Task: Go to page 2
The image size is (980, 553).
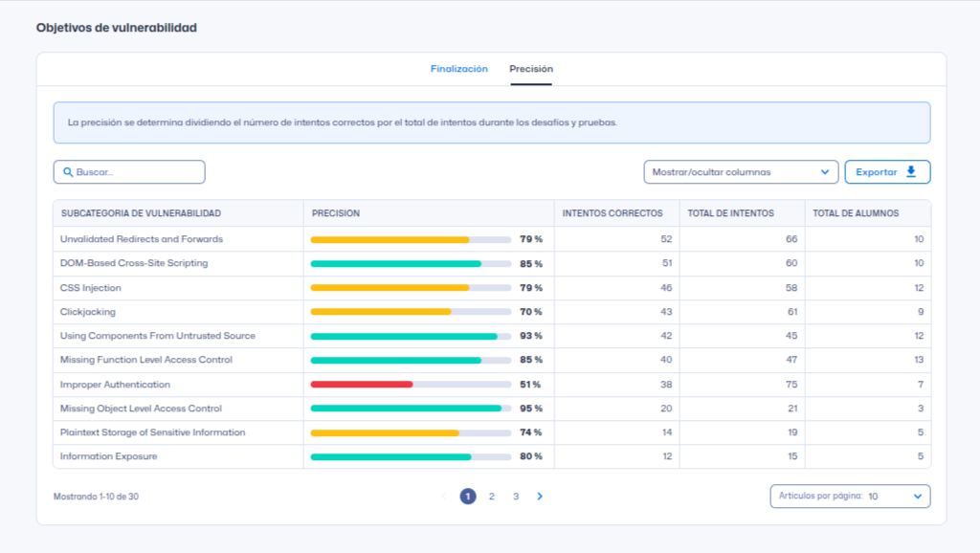Action: point(492,497)
